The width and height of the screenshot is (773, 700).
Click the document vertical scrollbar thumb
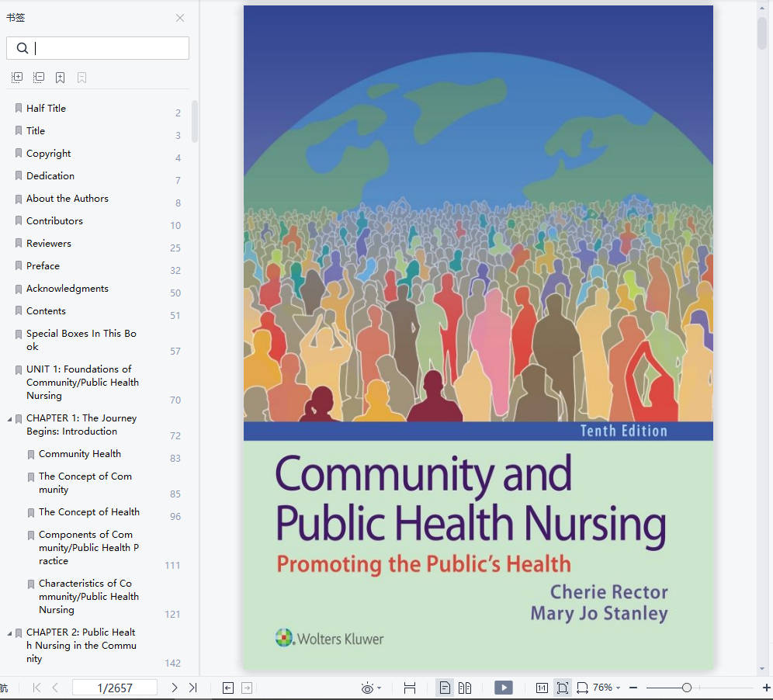[761, 33]
